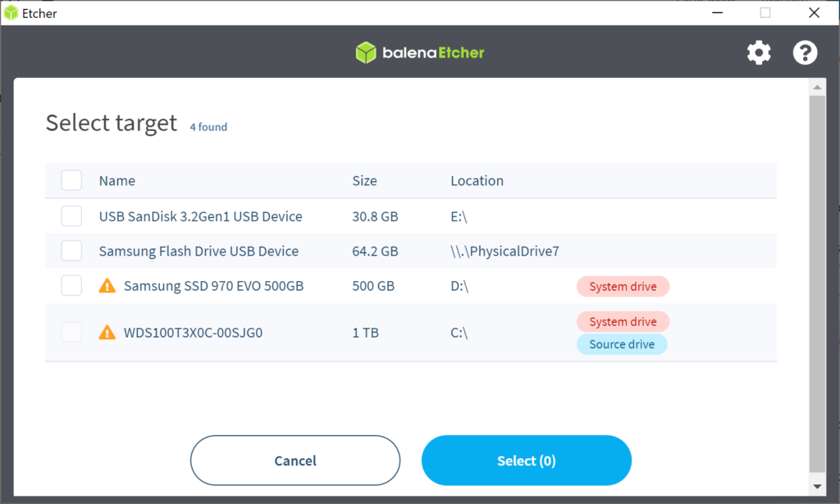The image size is (840, 504).
Task: Click the 1 TB size value
Action: coord(365,333)
